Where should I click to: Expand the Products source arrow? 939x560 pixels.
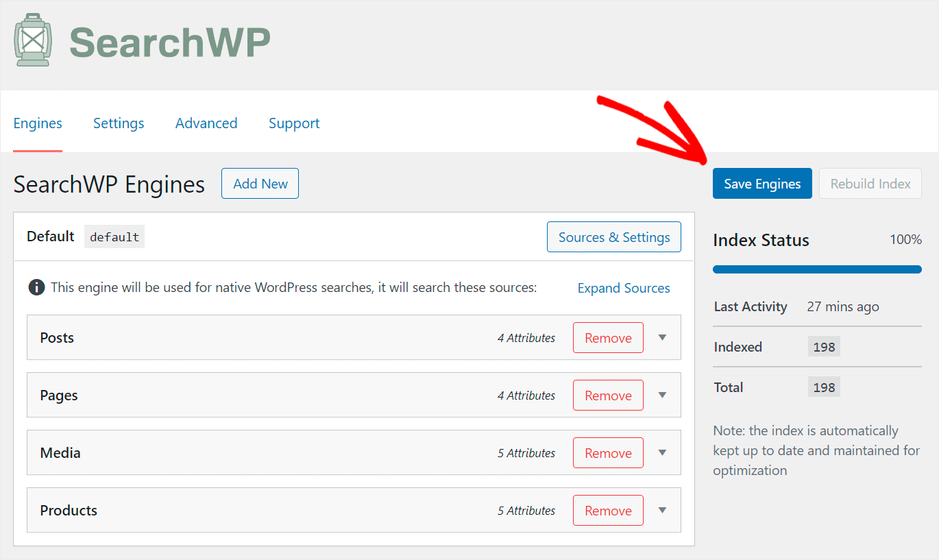[662, 510]
